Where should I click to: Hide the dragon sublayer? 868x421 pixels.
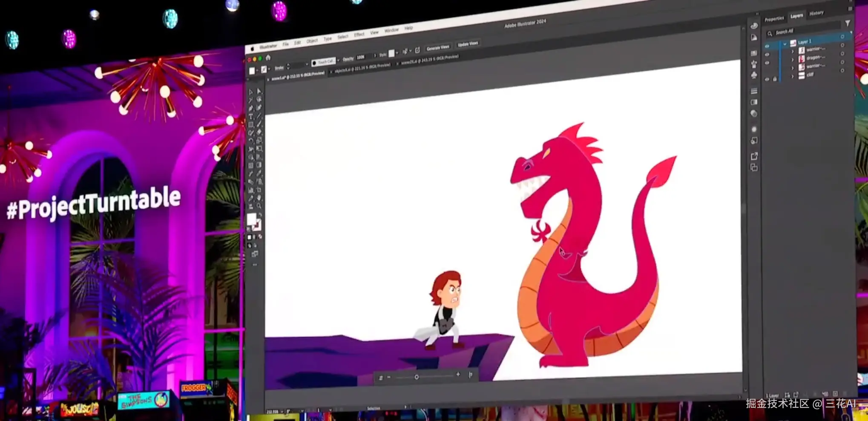coord(767,63)
